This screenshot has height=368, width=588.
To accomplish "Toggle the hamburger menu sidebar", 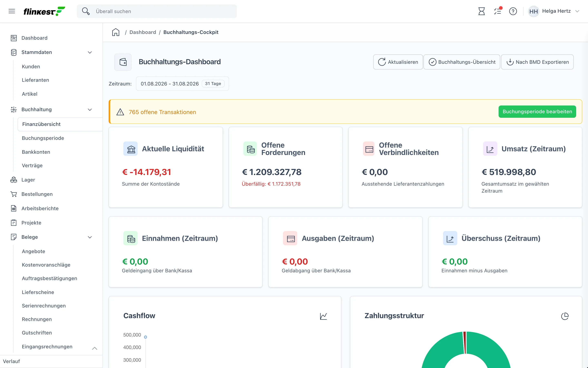I will (x=12, y=11).
